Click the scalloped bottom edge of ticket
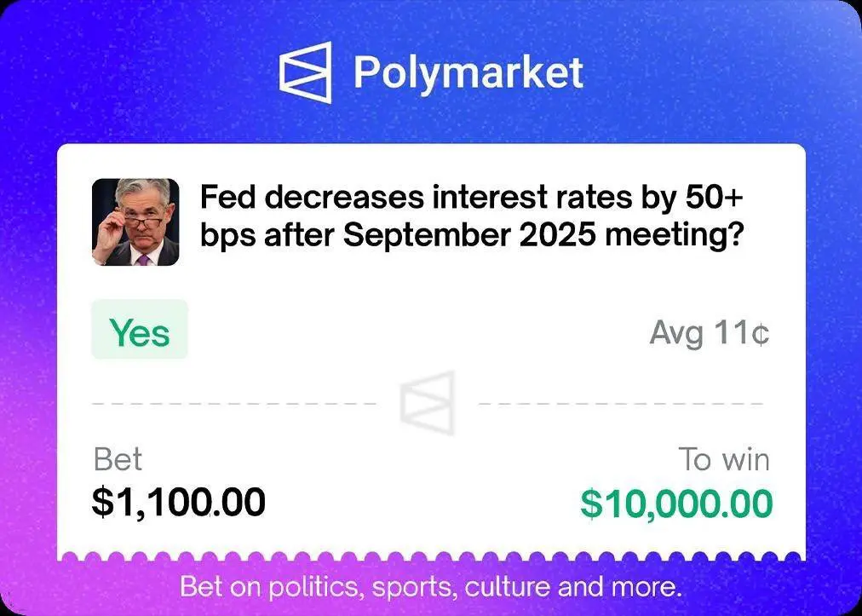 (x=431, y=556)
